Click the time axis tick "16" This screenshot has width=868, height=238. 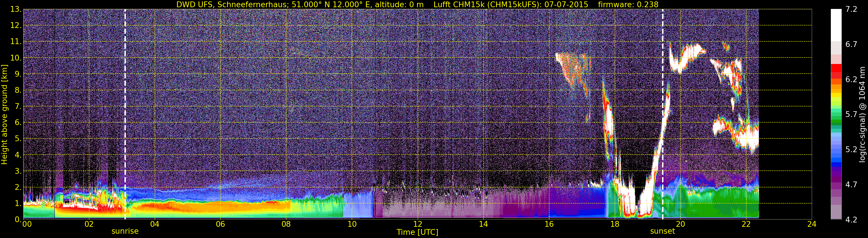click(549, 224)
